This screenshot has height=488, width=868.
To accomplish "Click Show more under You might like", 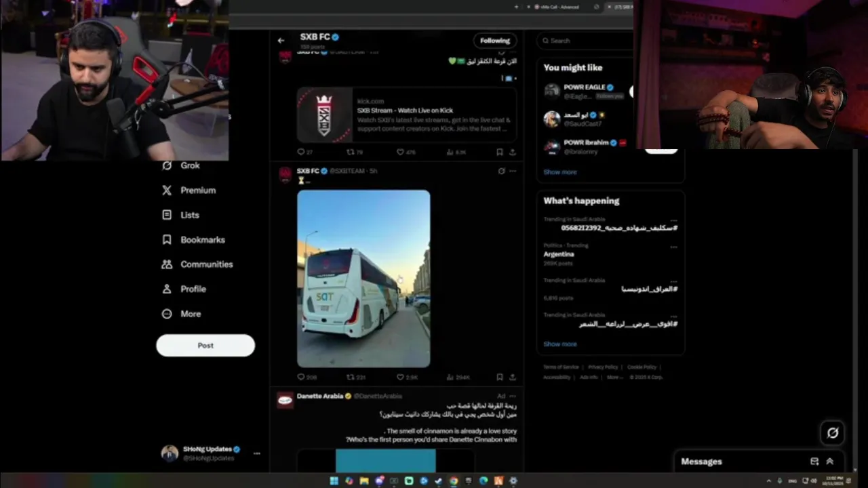I will tap(560, 172).
